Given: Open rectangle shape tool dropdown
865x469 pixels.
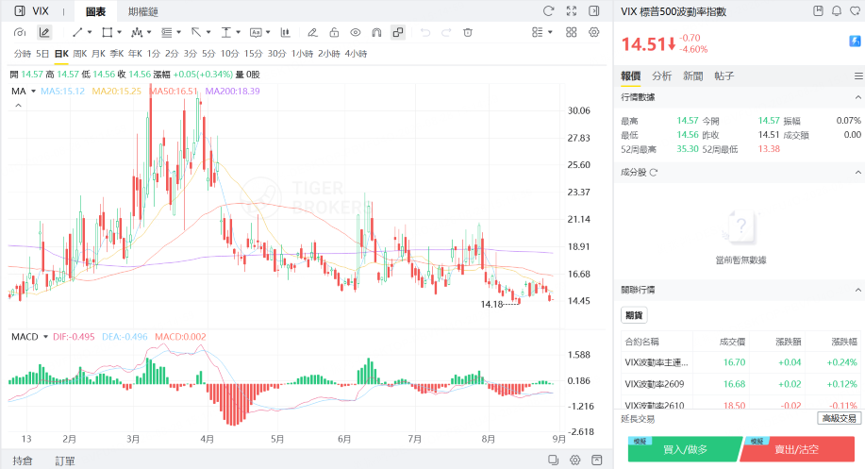Looking at the screenshot, I should point(119,33).
